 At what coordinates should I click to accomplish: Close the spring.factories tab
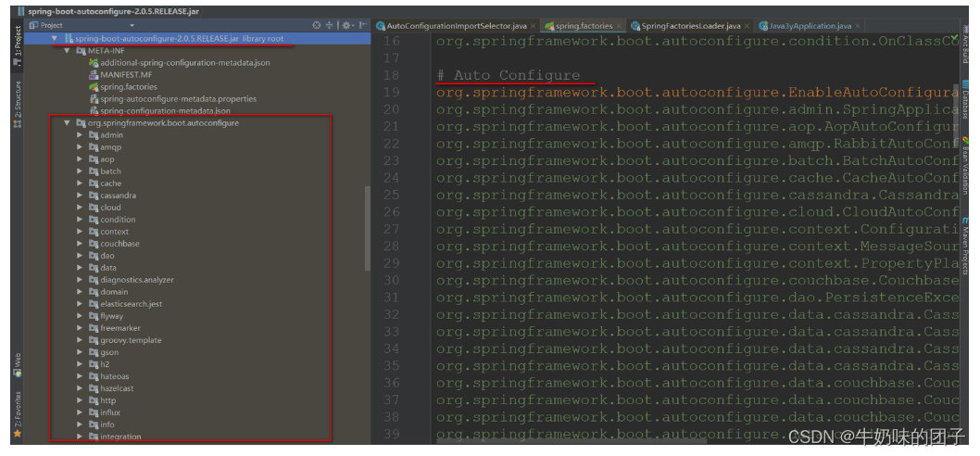click(x=619, y=26)
